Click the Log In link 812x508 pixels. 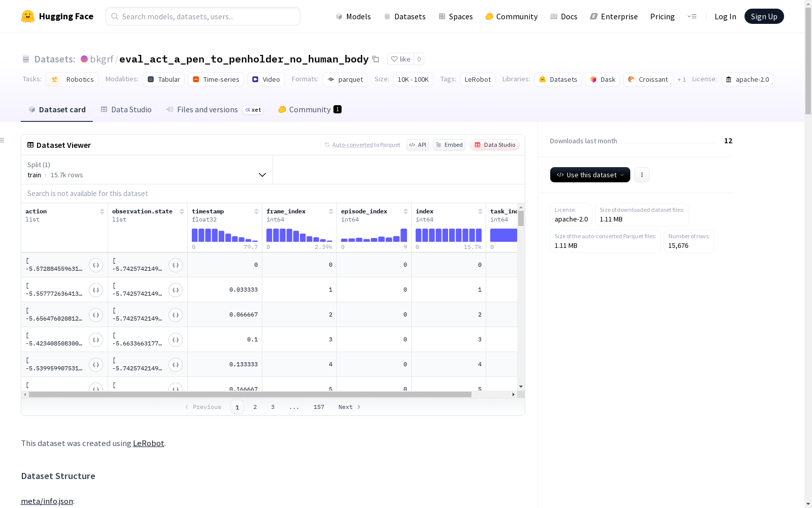point(725,16)
